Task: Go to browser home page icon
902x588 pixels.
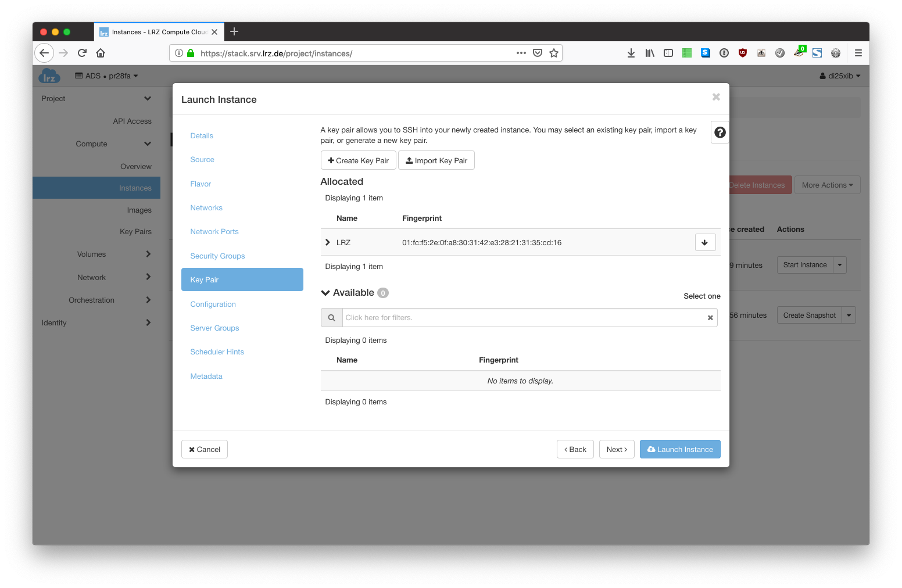Action: [101, 53]
